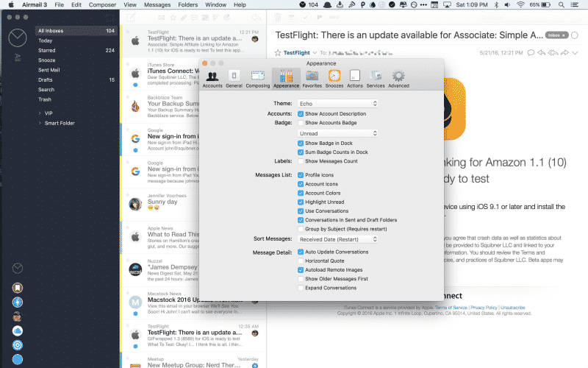Open Jennifer Voorhees Sunny day message
Image resolution: width=588 pixels, height=368 pixels.
pyautogui.click(x=161, y=205)
